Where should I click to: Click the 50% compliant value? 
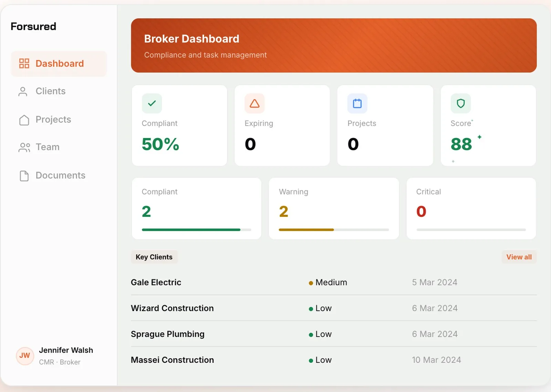click(x=160, y=144)
